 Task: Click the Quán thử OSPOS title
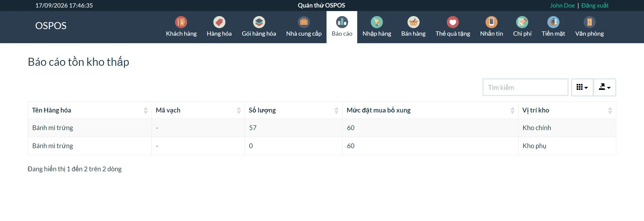point(321,6)
